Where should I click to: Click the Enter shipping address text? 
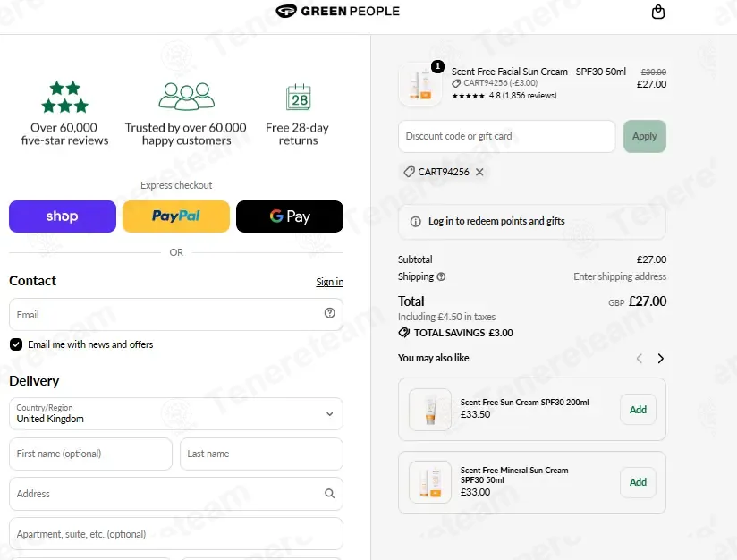pyautogui.click(x=620, y=276)
